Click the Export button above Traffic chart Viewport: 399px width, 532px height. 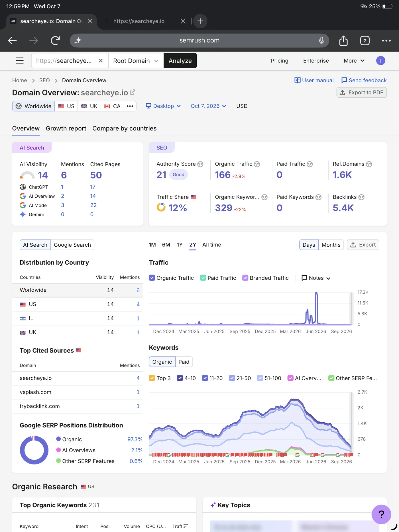pos(363,245)
